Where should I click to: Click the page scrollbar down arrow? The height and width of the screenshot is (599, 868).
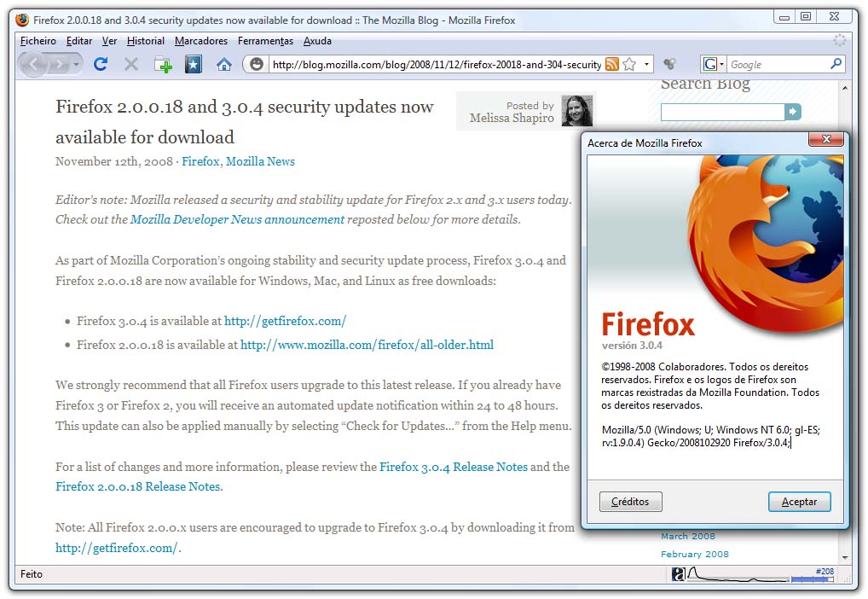(845, 557)
